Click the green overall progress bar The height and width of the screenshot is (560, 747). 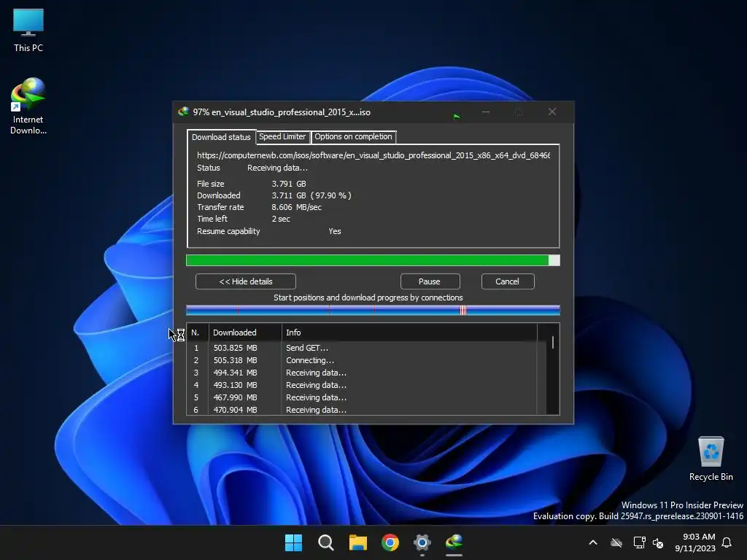click(x=373, y=260)
